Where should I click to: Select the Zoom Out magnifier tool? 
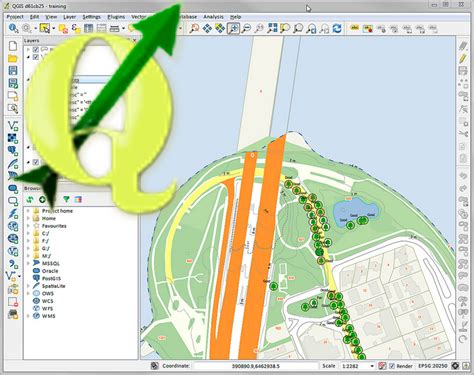(x=246, y=29)
